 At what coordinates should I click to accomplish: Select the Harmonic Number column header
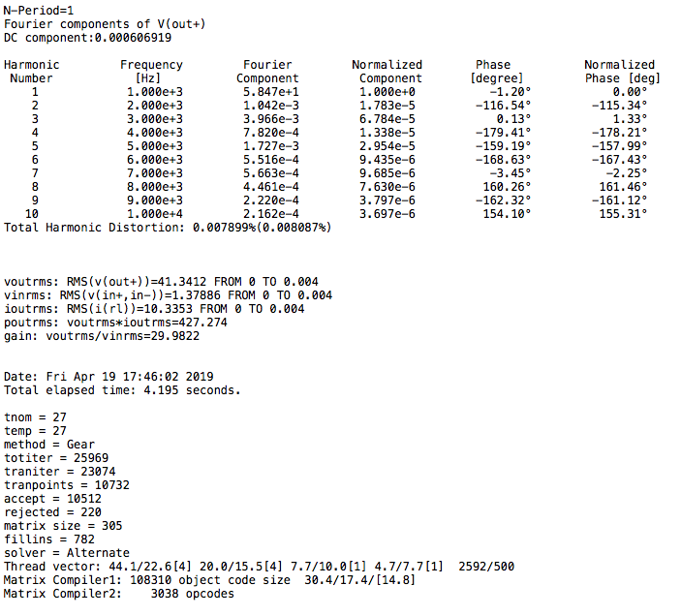pyautogui.click(x=31, y=72)
